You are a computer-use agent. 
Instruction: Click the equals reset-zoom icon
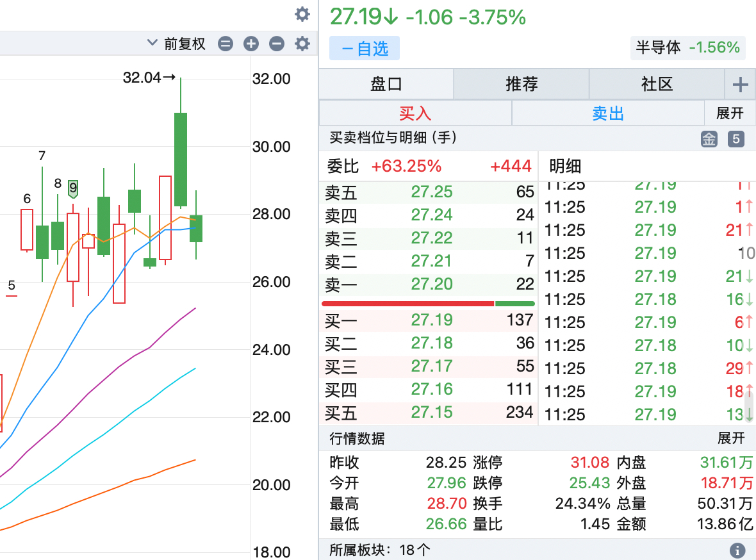point(226,44)
